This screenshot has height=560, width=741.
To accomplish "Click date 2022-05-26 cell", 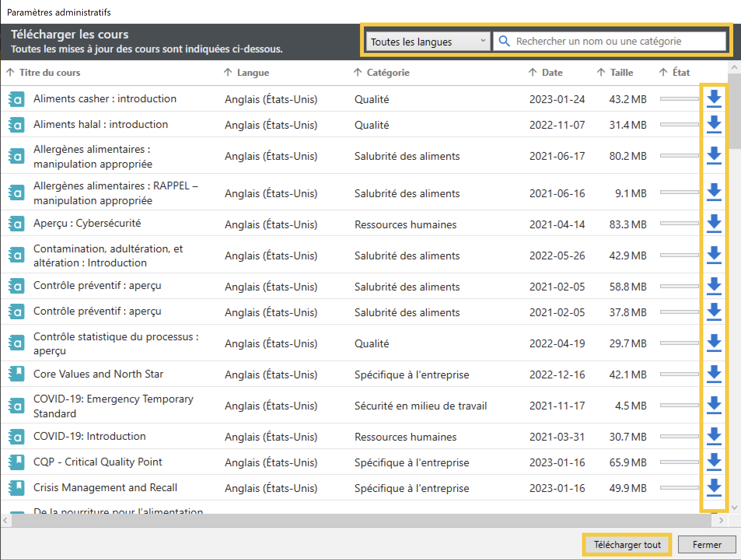I will (557, 255).
